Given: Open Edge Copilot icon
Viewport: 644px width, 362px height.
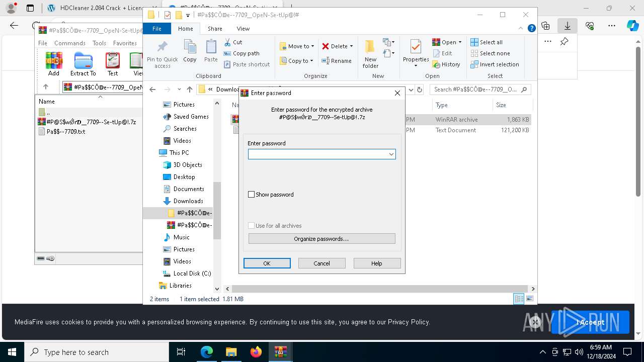Looking at the screenshot, I should click(632, 26).
